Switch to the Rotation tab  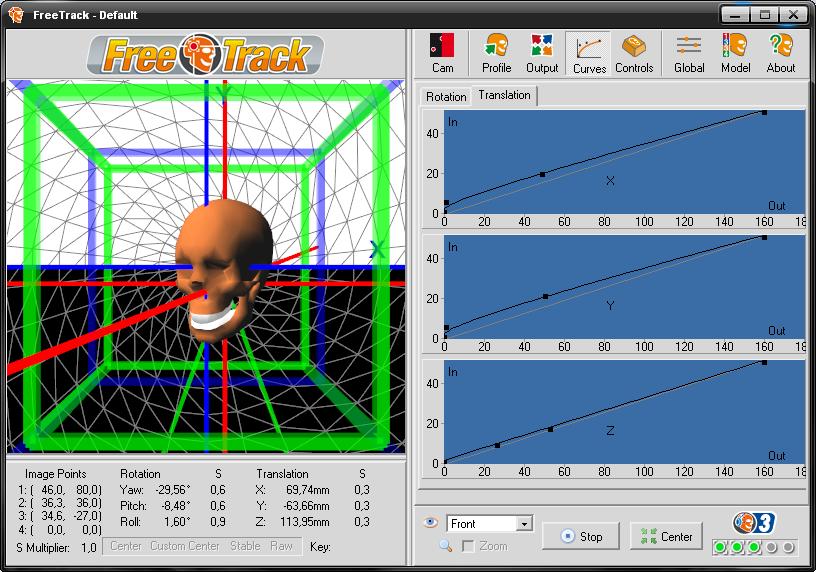pyautogui.click(x=446, y=97)
